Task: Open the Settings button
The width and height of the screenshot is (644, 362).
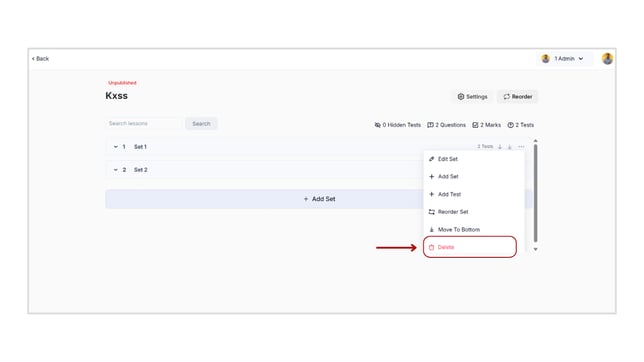Action: 472,97
